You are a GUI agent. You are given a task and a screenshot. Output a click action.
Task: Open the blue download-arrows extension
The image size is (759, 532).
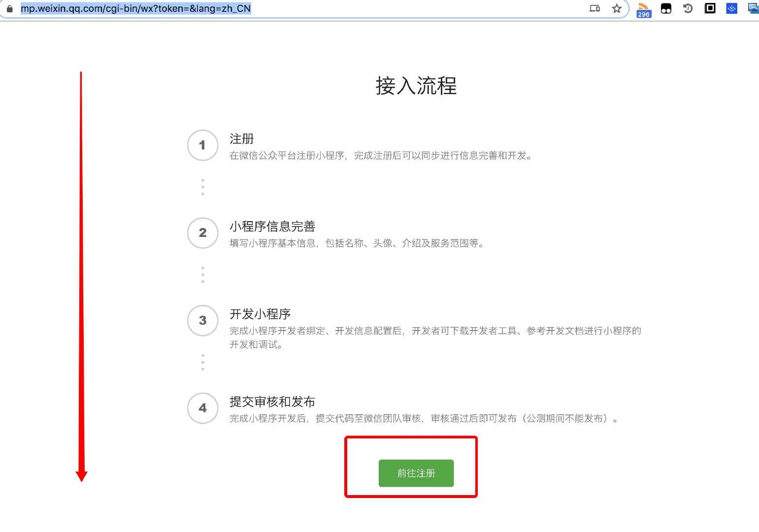[732, 8]
